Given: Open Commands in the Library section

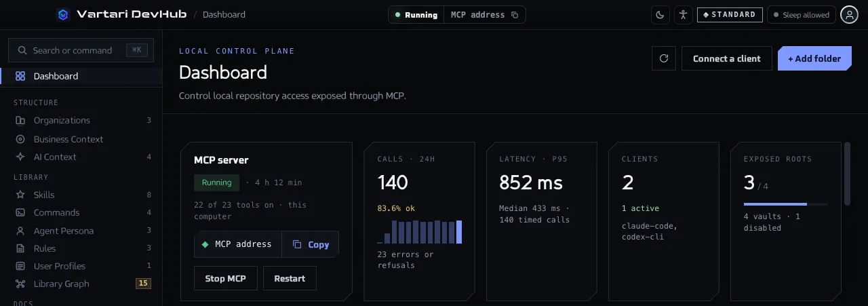Looking at the screenshot, I should pos(81,212).
